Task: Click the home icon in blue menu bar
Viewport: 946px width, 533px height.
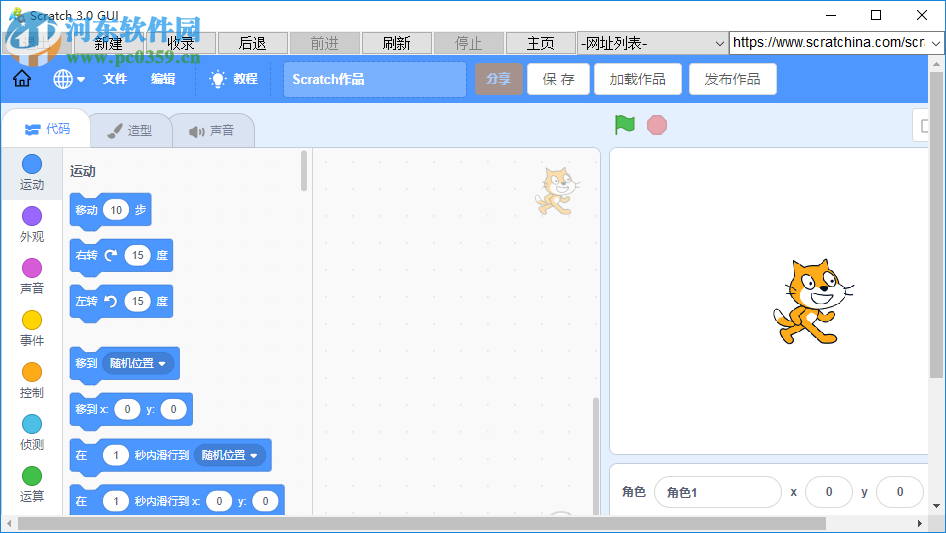Action: click(22, 78)
